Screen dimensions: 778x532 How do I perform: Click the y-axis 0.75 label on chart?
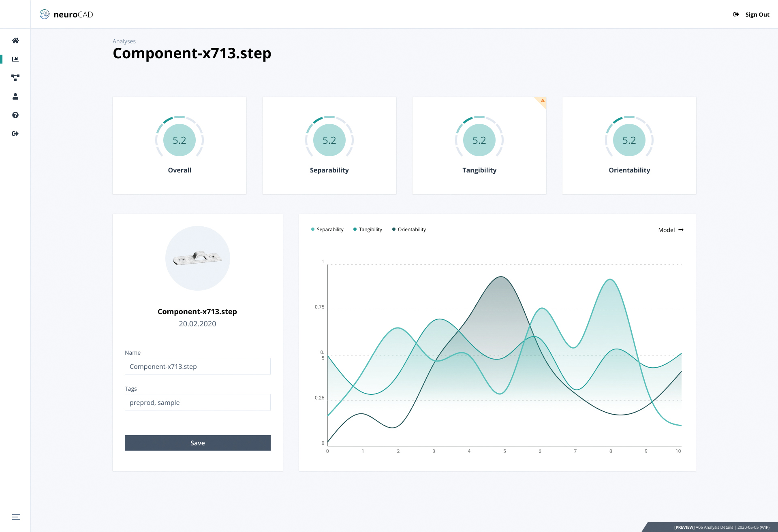click(320, 307)
